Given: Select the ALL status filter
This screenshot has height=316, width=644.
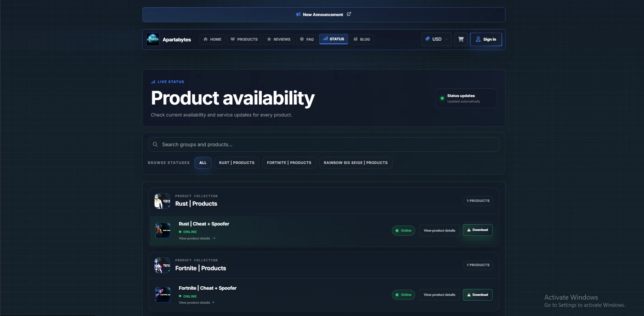Looking at the screenshot, I should (x=203, y=163).
